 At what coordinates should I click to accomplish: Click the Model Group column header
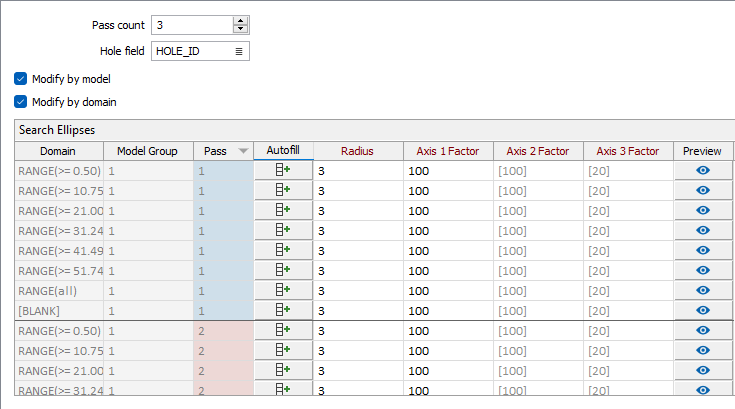[148, 151]
